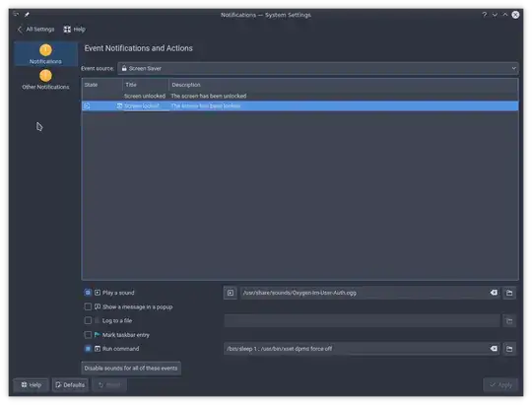This screenshot has width=532, height=405.
Task: Click the lock icon in Event source
Action: [x=124, y=68]
